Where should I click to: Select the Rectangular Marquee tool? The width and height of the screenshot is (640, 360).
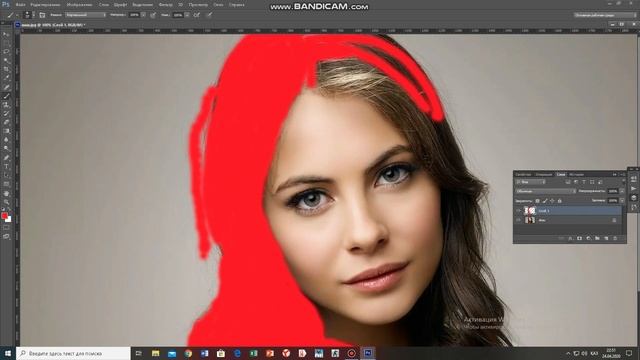click(6, 43)
